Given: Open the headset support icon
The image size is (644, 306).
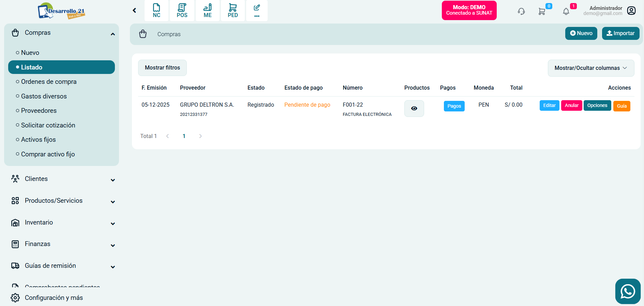Looking at the screenshot, I should [x=521, y=11].
